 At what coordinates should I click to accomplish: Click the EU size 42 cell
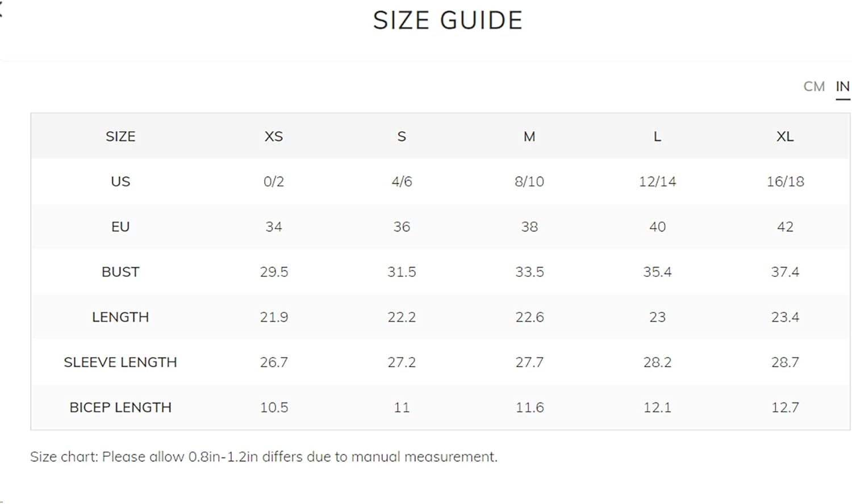(x=785, y=227)
